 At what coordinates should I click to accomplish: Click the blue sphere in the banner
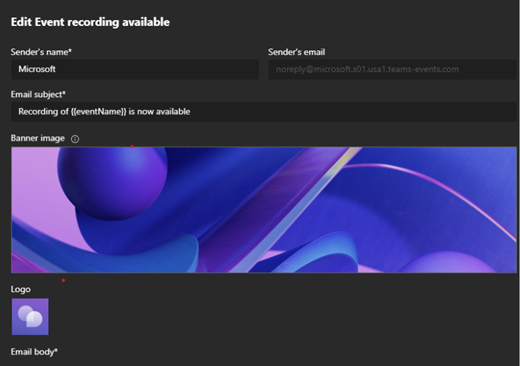[x=112, y=183]
